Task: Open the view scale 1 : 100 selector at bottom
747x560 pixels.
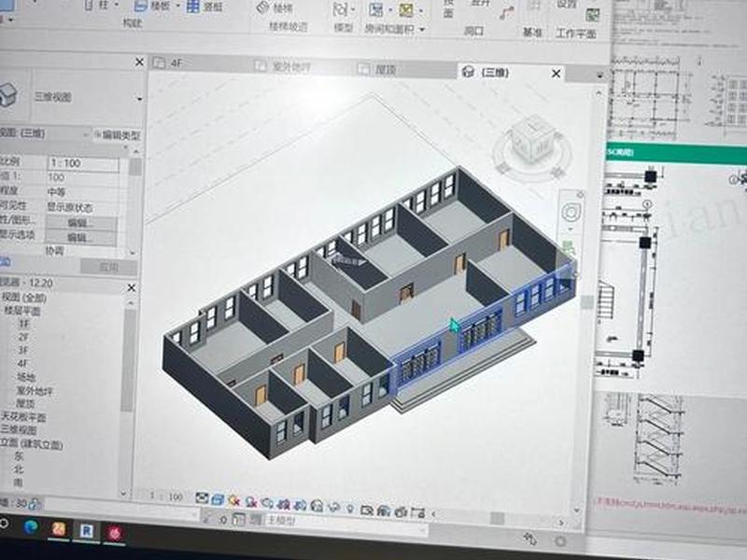Action: coord(166,497)
